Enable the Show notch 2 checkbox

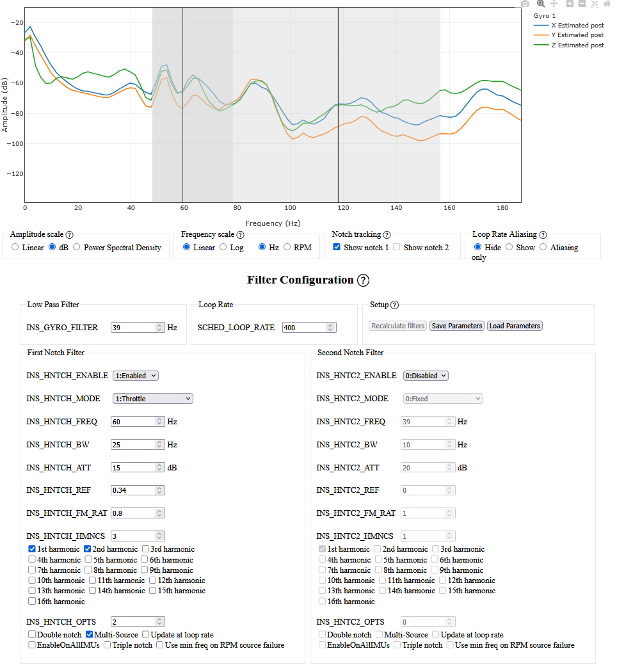coord(397,247)
